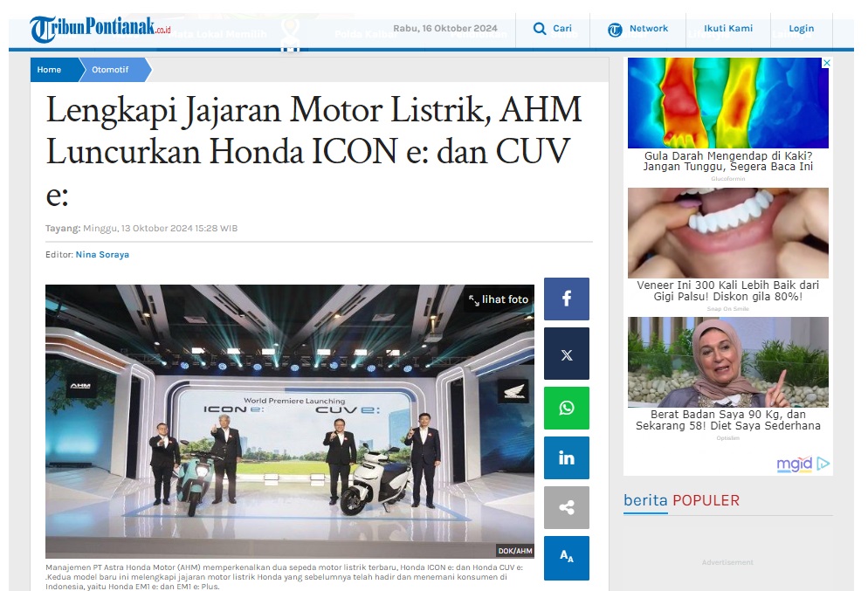Open the ICON e: CUV e: launch photo
Image resolution: width=868 pixels, height=591 pixels.
[290, 421]
